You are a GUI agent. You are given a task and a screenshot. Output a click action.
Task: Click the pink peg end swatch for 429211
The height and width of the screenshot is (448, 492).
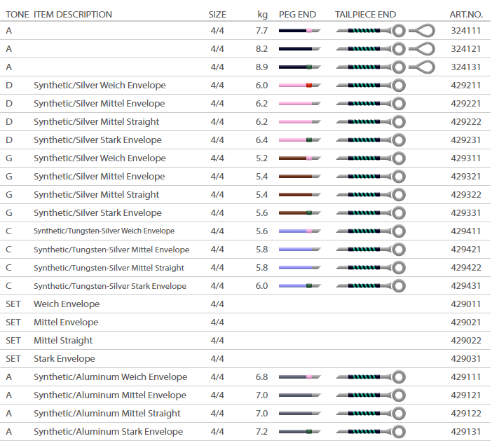click(299, 86)
